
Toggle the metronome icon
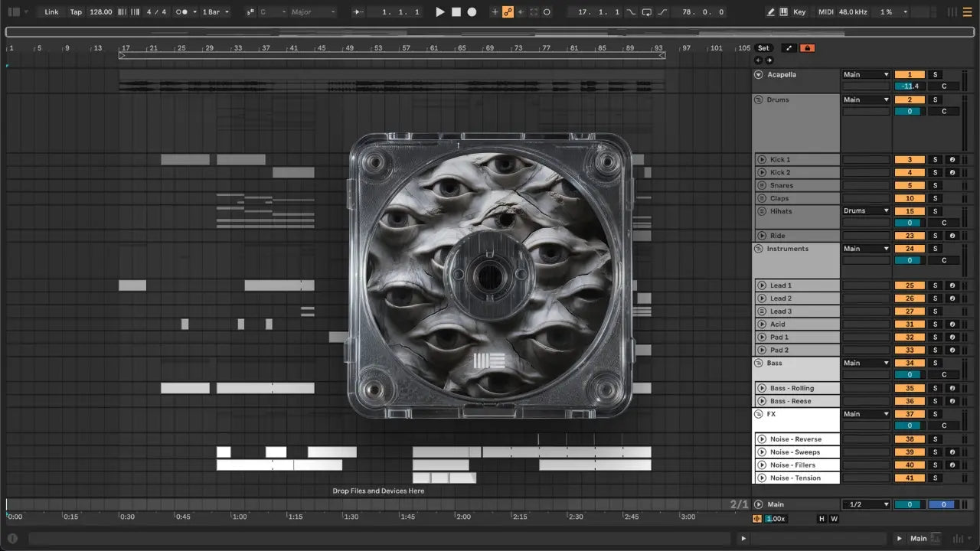(181, 12)
